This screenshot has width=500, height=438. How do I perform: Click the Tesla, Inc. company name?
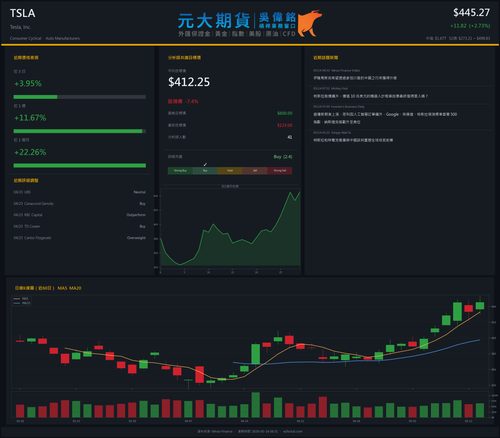pyautogui.click(x=20, y=27)
